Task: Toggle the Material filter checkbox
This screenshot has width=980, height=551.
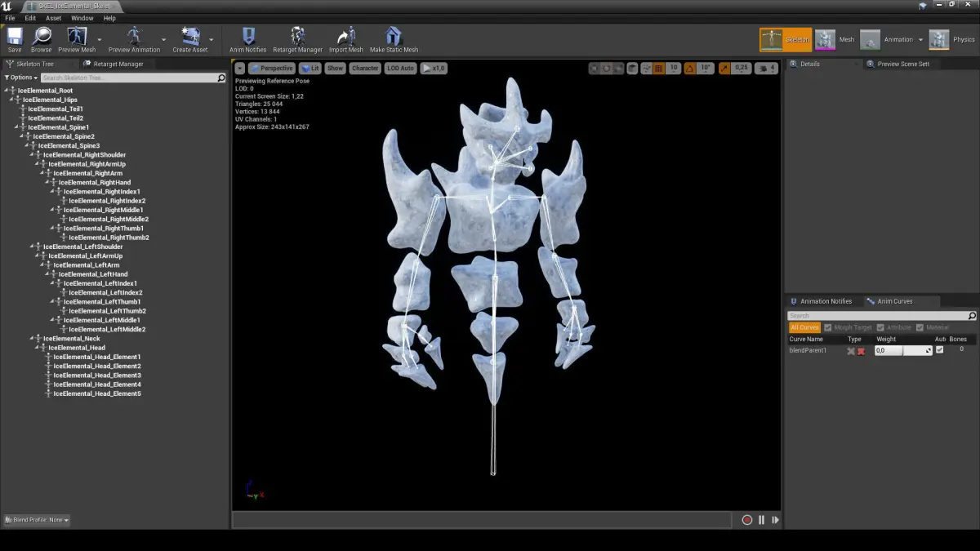Action: [x=920, y=327]
